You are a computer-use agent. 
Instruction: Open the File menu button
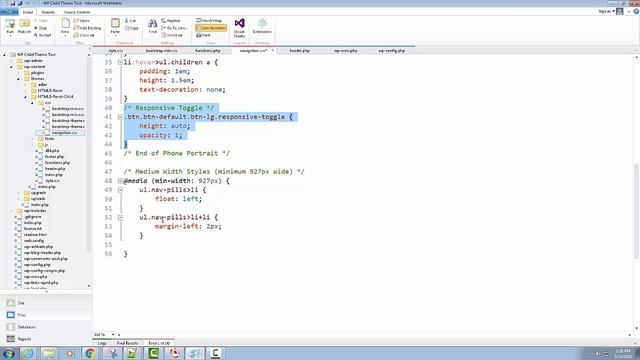(x=9, y=12)
